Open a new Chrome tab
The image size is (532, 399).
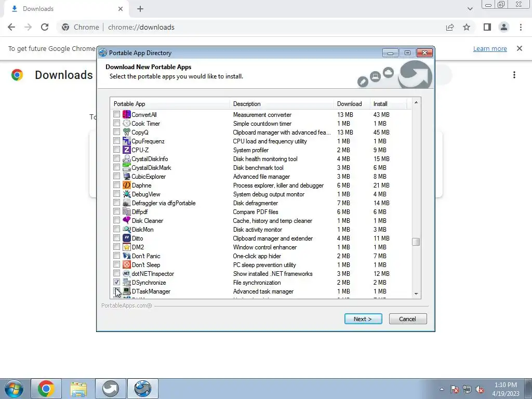point(140,9)
